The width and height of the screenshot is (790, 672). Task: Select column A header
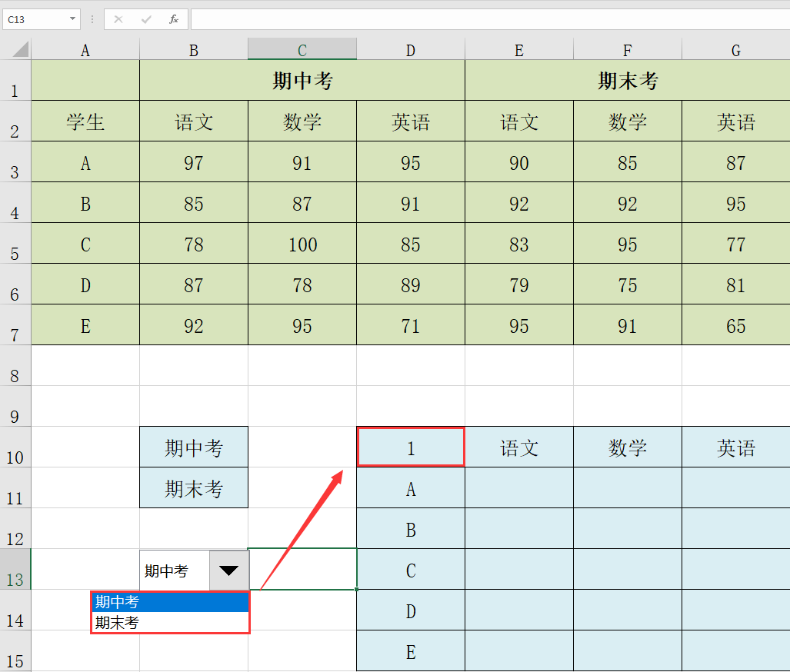(85, 50)
